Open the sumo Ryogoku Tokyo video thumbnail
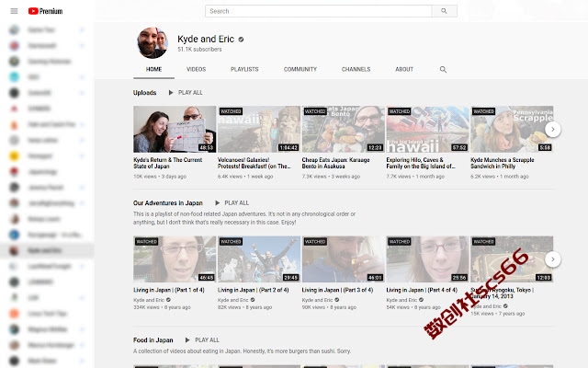The height and width of the screenshot is (368, 588). click(x=512, y=259)
